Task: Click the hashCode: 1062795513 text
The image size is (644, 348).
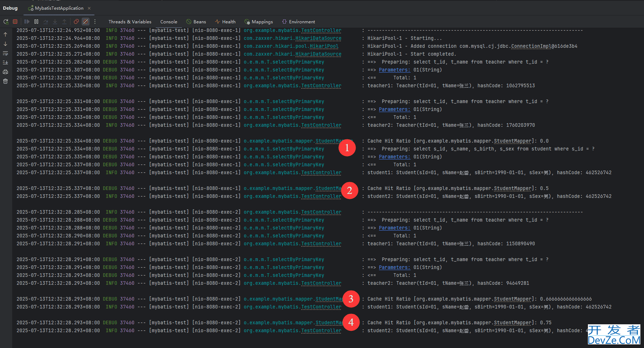Action: click(x=506, y=86)
